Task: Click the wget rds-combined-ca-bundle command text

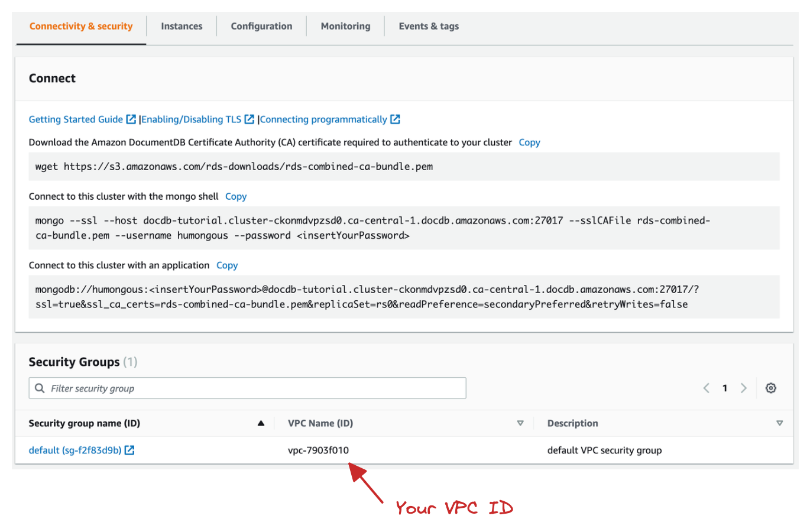Action: point(234,167)
